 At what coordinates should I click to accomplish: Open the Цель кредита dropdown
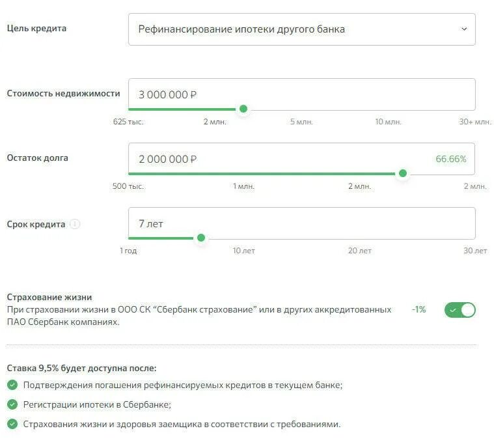pos(301,29)
